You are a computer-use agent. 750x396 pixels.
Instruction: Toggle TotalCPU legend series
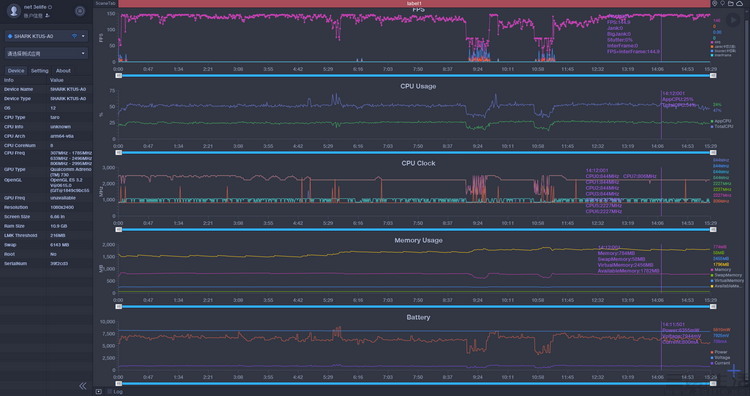coord(722,127)
